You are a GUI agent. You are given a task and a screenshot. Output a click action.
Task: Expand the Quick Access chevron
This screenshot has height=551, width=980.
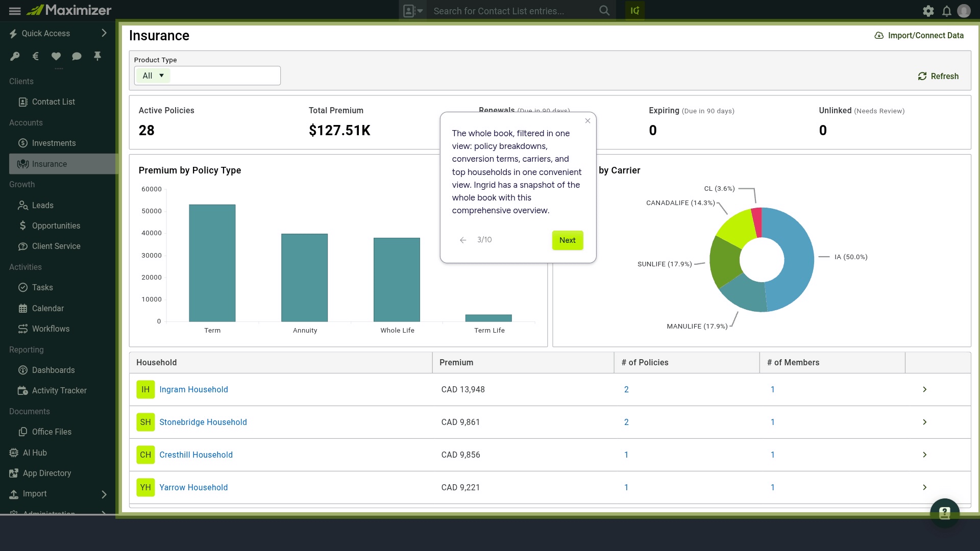[104, 33]
